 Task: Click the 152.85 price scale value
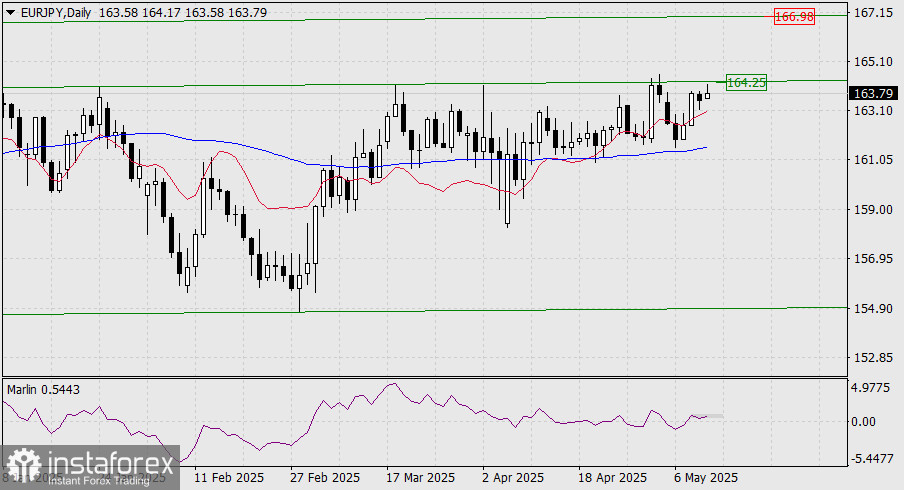[x=873, y=357]
